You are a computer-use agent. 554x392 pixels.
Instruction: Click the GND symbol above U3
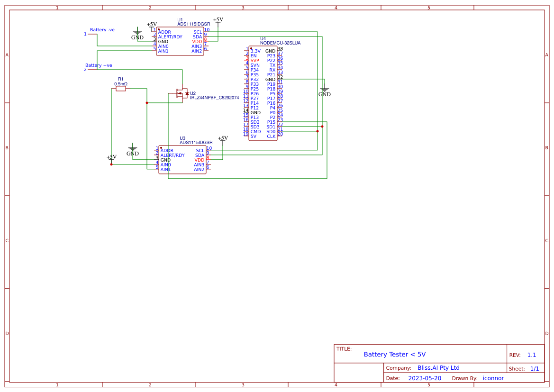[133, 150]
